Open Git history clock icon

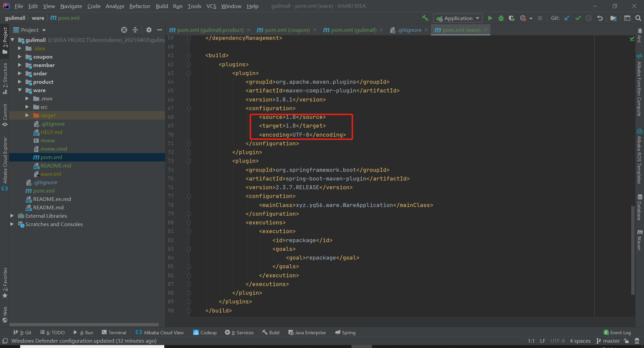589,18
